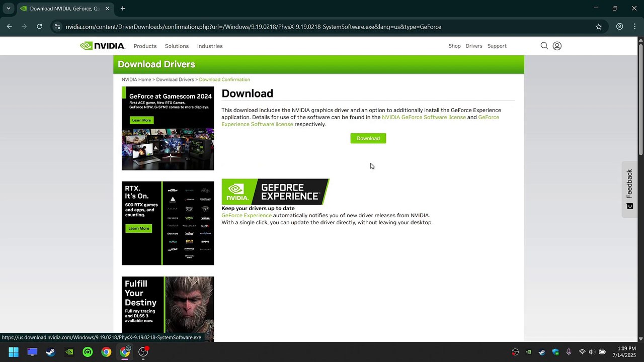Screen dimensions: 644x362
Task: Click Learn More on RTX It's On banner
Action: click(x=138, y=228)
